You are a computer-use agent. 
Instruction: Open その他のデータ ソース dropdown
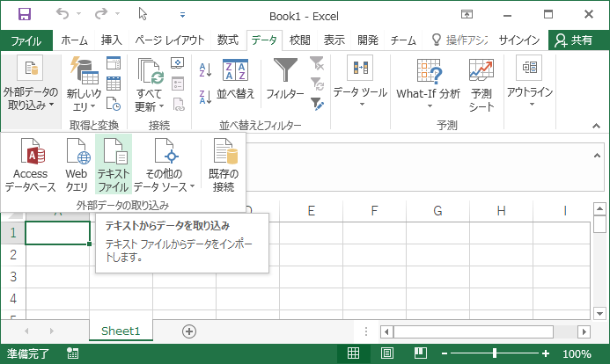coord(165,164)
